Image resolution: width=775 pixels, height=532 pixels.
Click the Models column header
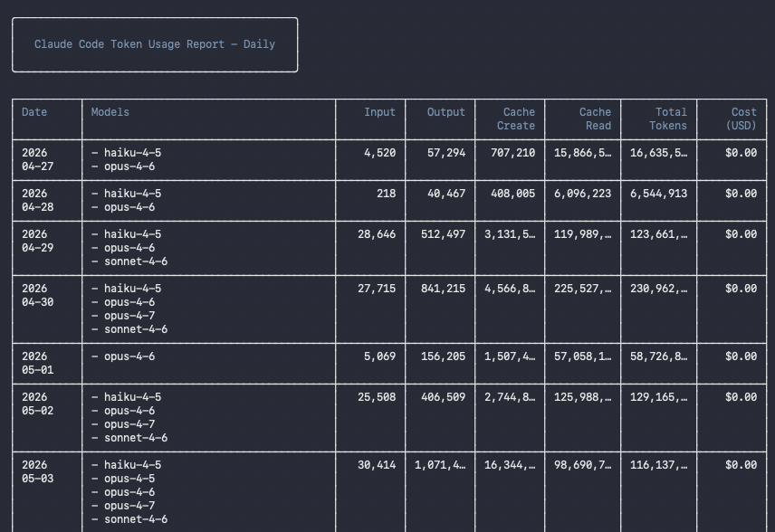tap(110, 112)
